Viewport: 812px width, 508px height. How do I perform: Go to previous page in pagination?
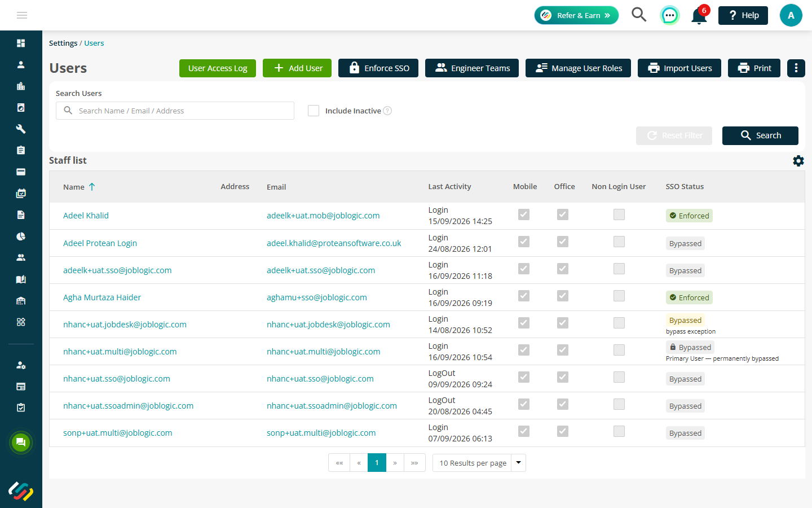(359, 463)
